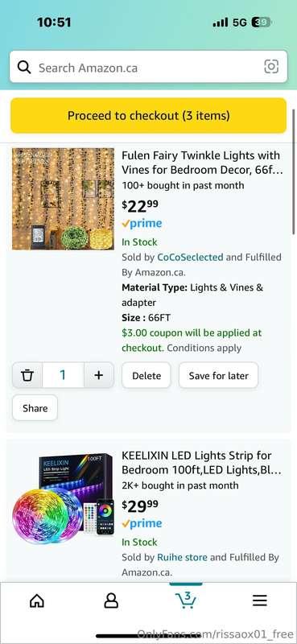
Task: Open the hamburger menu tab
Action: (x=260, y=601)
